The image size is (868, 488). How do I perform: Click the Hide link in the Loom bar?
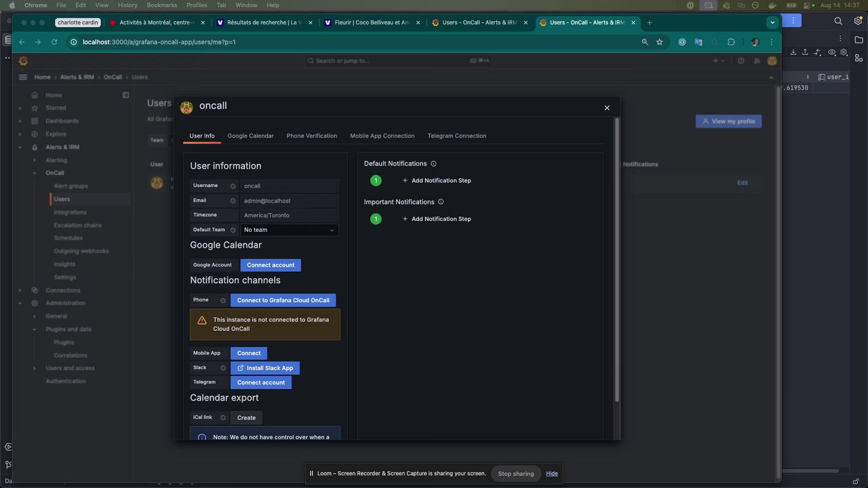(x=552, y=474)
